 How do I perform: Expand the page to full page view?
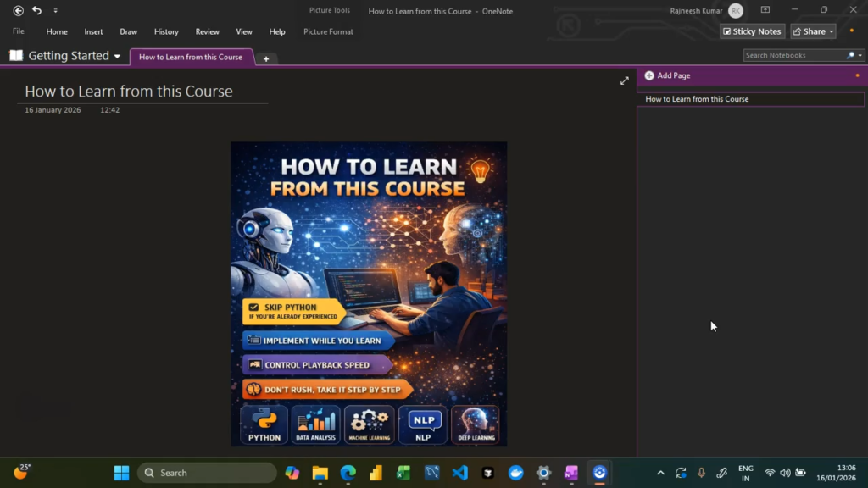click(x=625, y=80)
